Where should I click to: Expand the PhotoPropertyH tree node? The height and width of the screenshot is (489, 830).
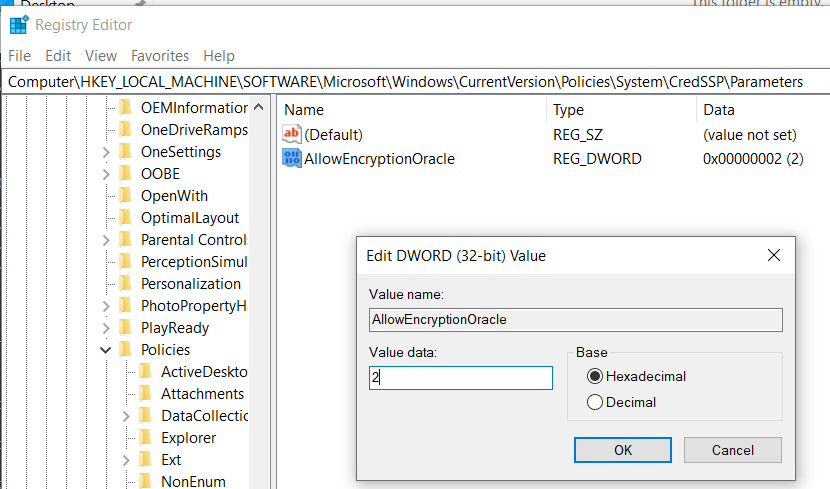pos(106,306)
